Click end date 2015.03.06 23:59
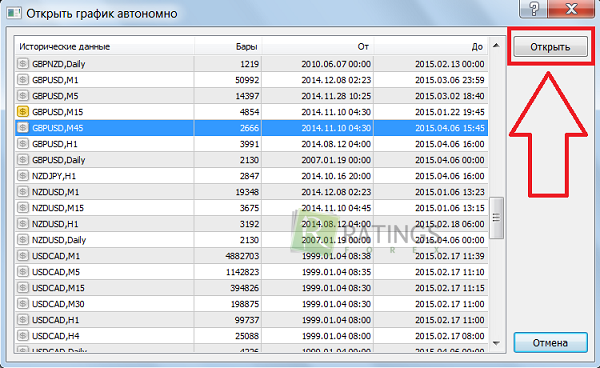600x368 pixels. [x=450, y=80]
